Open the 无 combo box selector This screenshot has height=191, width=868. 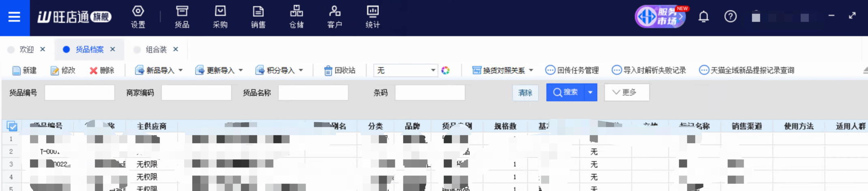point(406,70)
